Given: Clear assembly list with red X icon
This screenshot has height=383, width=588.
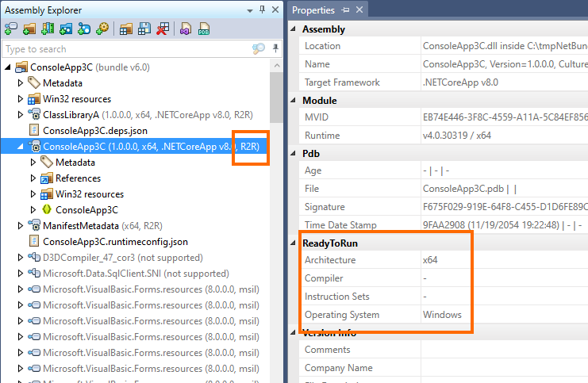Looking at the screenshot, I should [163, 29].
